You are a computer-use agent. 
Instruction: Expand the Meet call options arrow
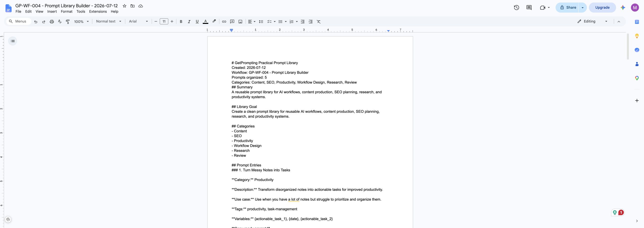pos(549,8)
